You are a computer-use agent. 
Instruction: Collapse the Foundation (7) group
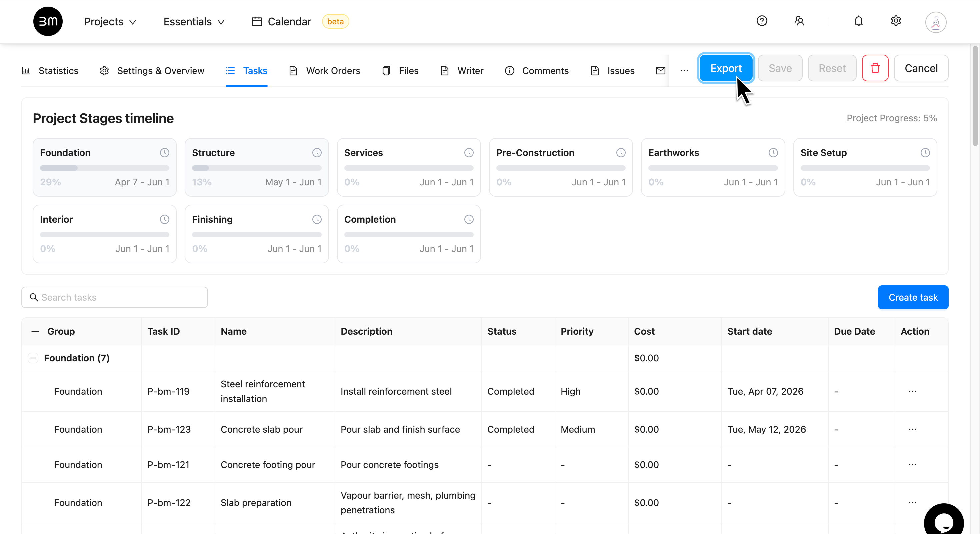tap(33, 358)
